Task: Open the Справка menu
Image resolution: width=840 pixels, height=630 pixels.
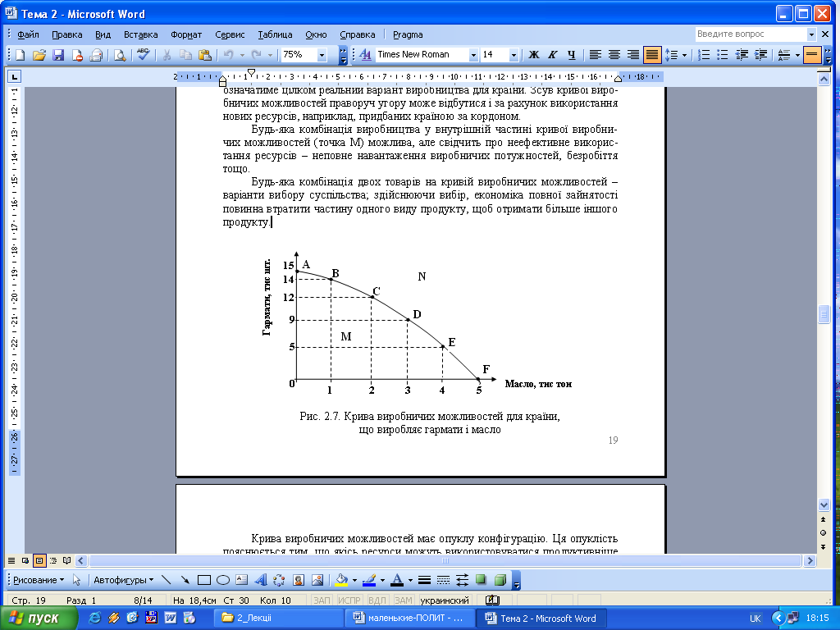Action: coord(358,34)
